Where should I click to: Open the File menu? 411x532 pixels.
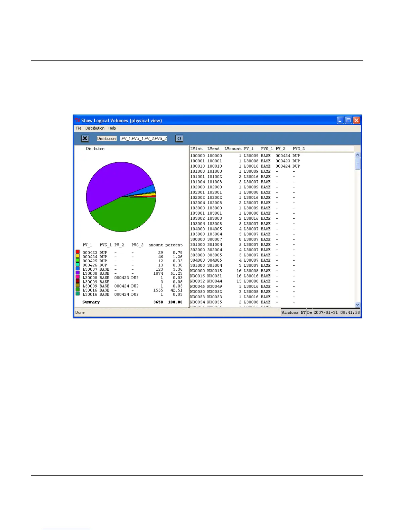79,128
